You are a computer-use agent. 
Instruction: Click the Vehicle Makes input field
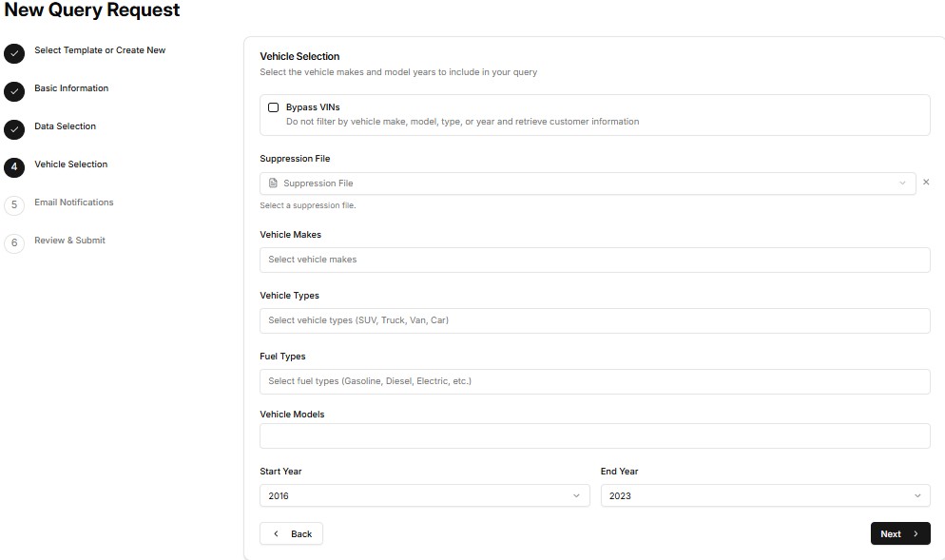pyautogui.click(x=594, y=260)
